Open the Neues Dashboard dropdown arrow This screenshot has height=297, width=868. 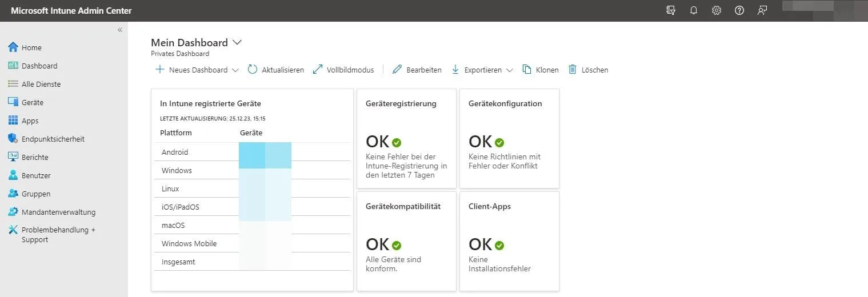click(235, 70)
